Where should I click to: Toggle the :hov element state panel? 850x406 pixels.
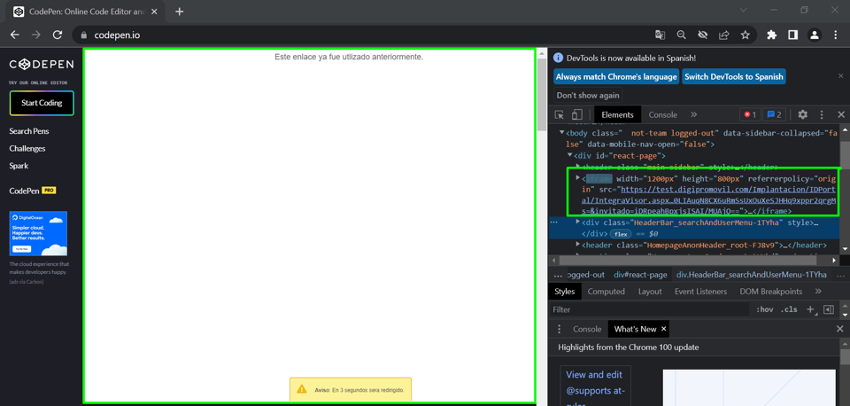point(764,310)
